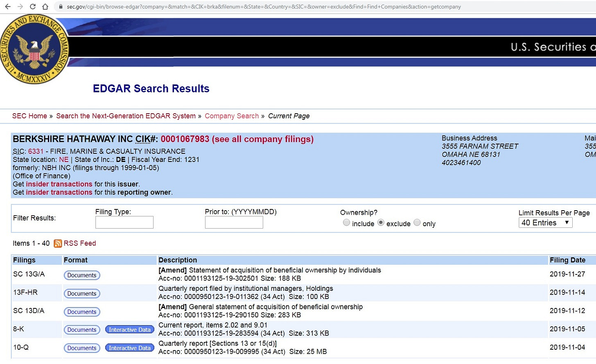Viewport: 596px width, 364px height.
Task: Open Company Search breadcrumb link
Action: [x=232, y=116]
